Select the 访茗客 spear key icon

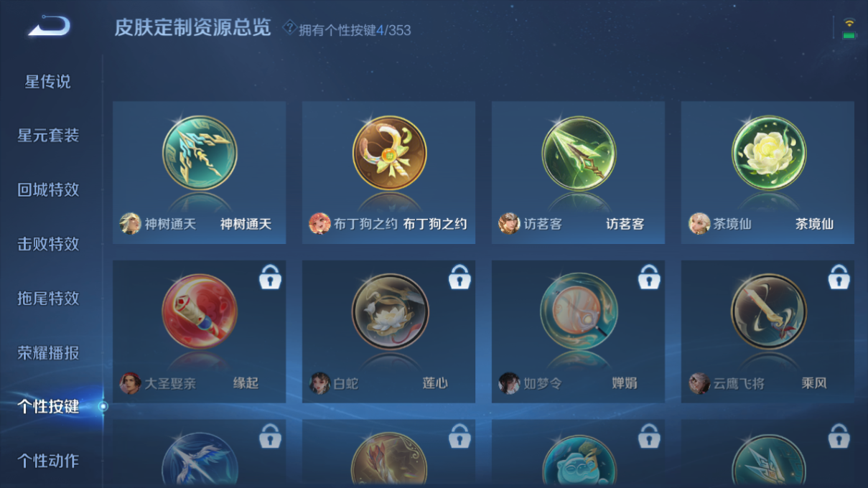[579, 153]
